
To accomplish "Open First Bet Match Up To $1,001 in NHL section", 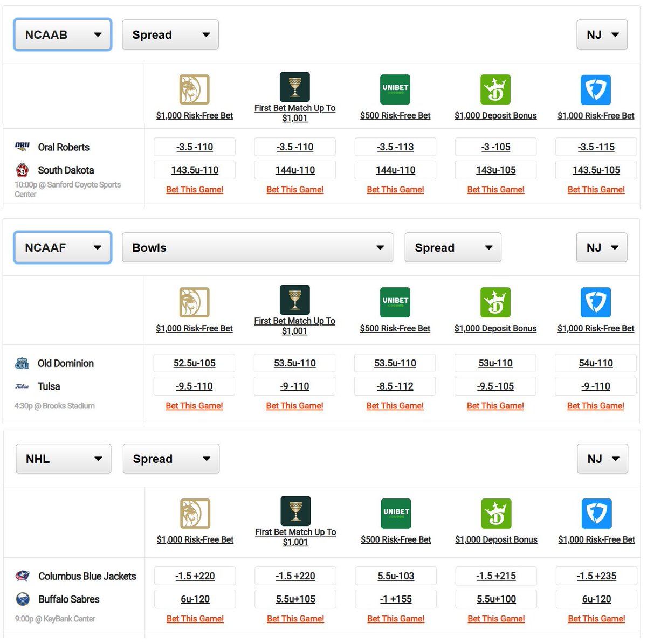I will 295,537.
